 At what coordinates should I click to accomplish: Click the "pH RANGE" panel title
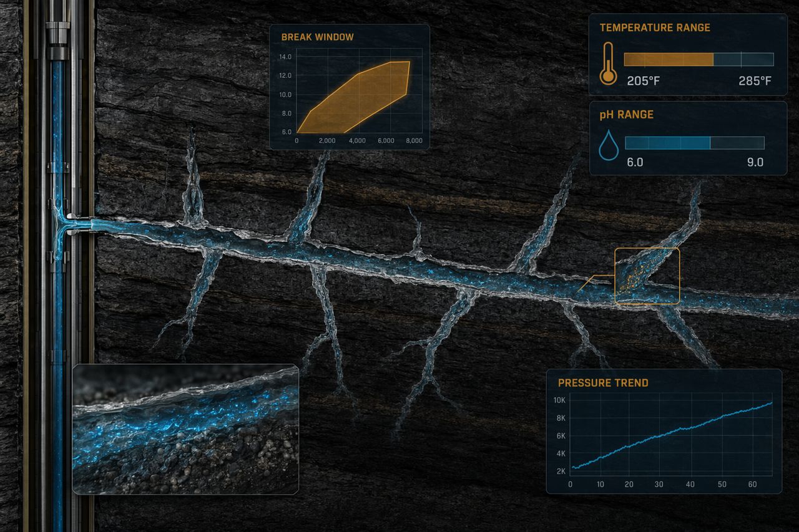point(627,115)
